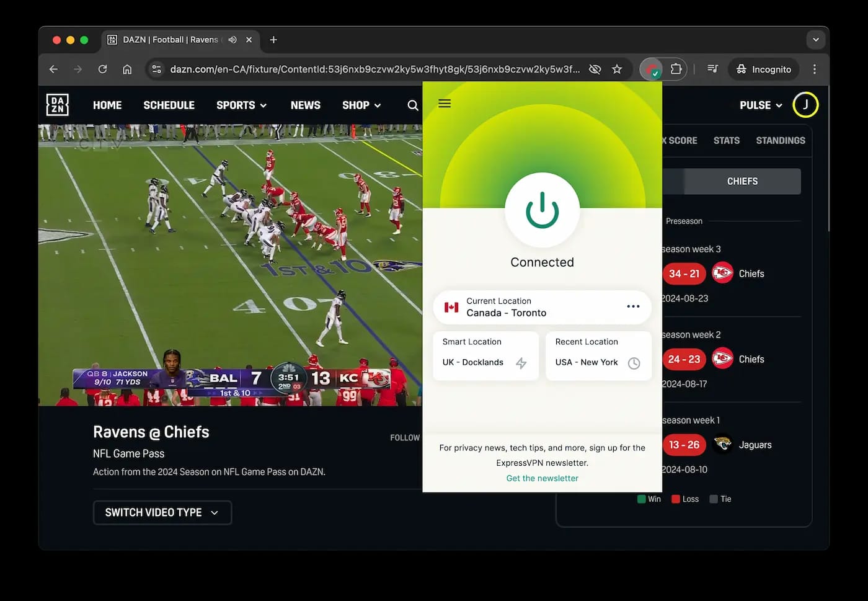This screenshot has width=868, height=601.
Task: Click the Ravens at Chiefs video player
Action: tap(230, 265)
